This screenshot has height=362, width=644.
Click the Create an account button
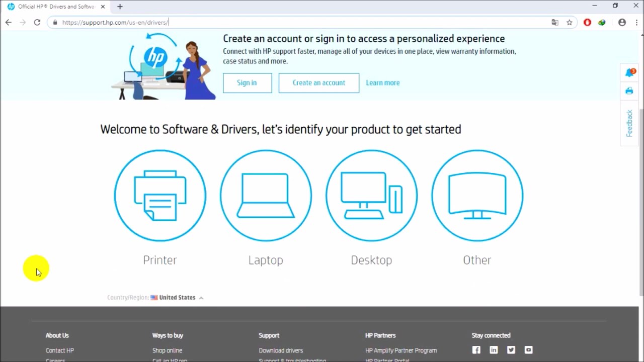pos(319,83)
